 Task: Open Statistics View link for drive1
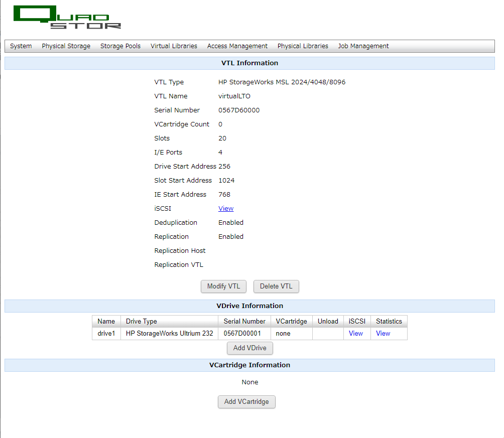pyautogui.click(x=383, y=334)
